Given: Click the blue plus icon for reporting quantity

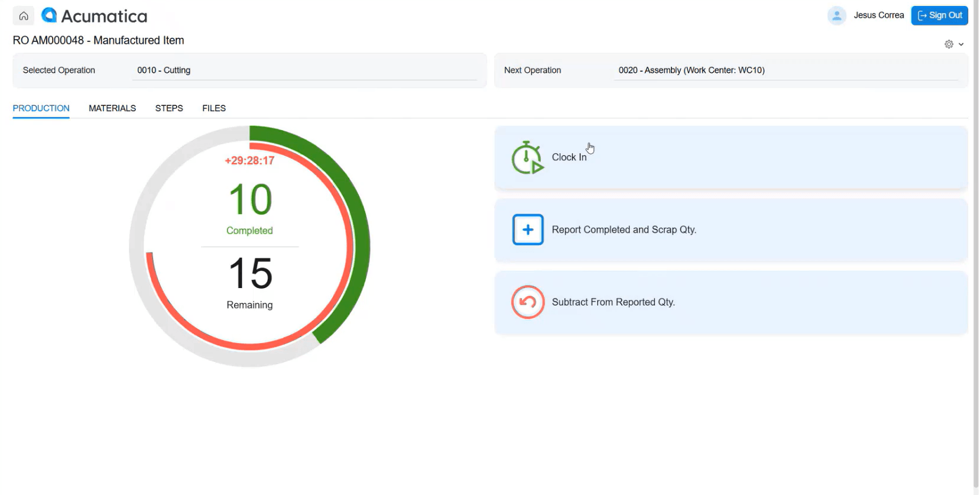Looking at the screenshot, I should [x=527, y=230].
